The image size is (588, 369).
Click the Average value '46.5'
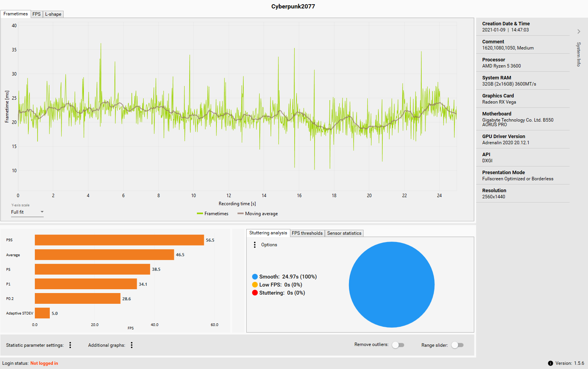[180, 255]
